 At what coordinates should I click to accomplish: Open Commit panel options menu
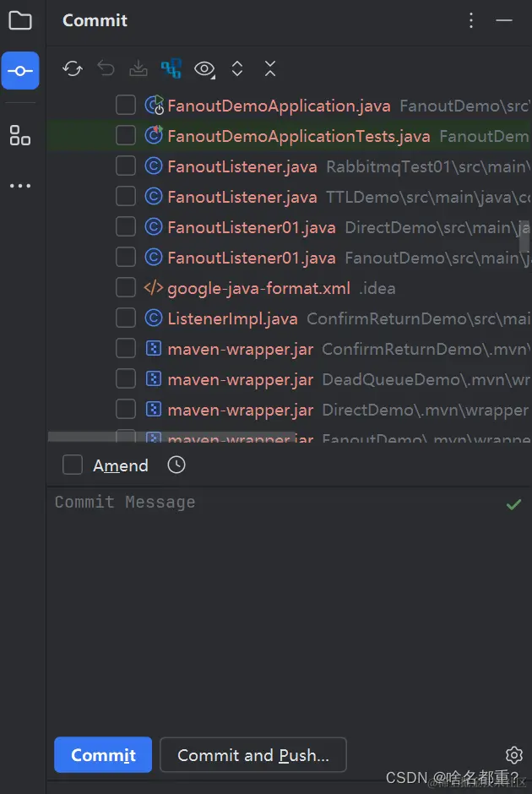coord(471,20)
